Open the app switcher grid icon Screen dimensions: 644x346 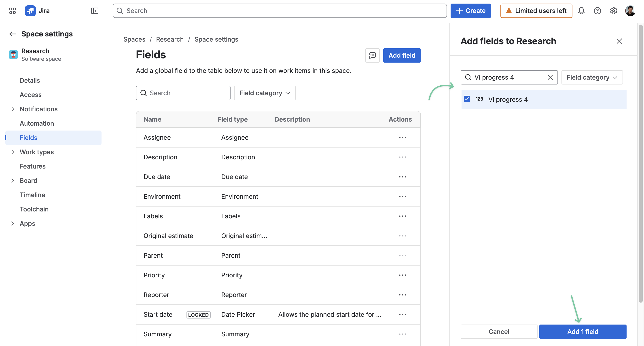point(12,11)
